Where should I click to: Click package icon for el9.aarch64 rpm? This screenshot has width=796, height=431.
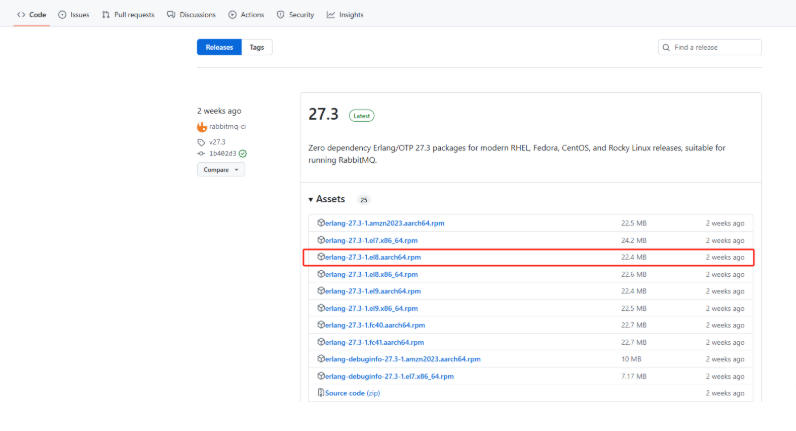coord(321,291)
